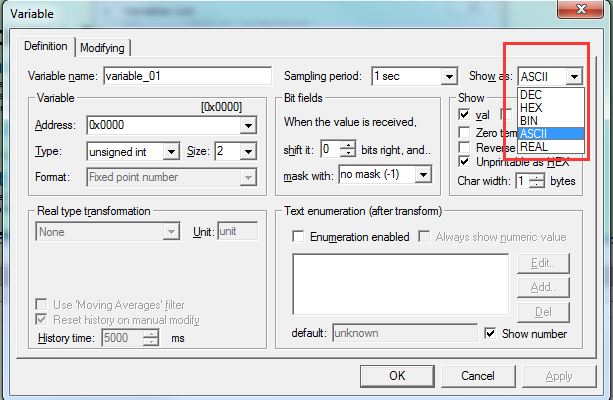
Task: Check the Enumeration enabled box
Action: tap(298, 237)
